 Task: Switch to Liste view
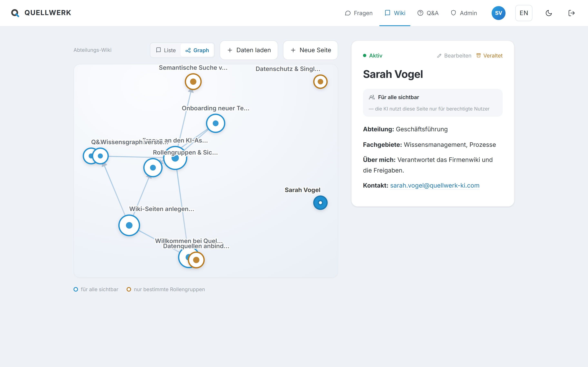[166, 50]
